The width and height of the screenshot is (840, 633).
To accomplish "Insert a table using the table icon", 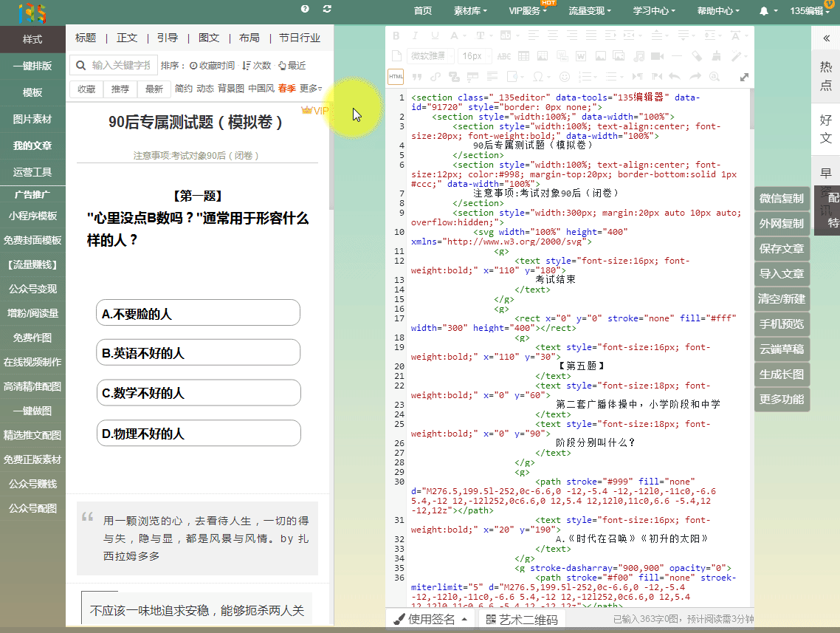I will [523, 56].
